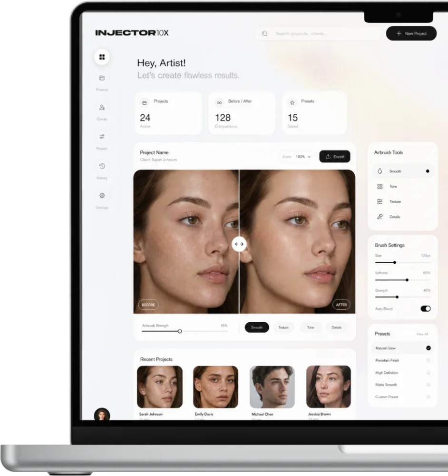Click the New Project button
The width and height of the screenshot is (448, 476).
(411, 33)
